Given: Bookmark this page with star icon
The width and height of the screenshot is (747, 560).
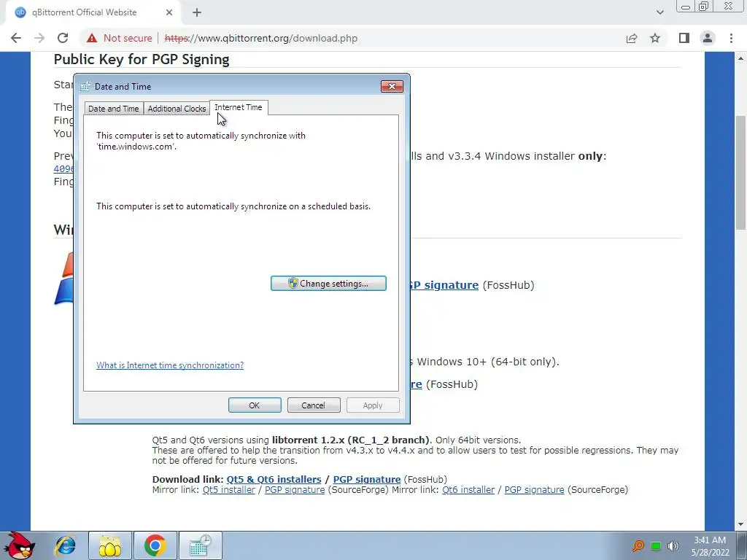Looking at the screenshot, I should 655,38.
